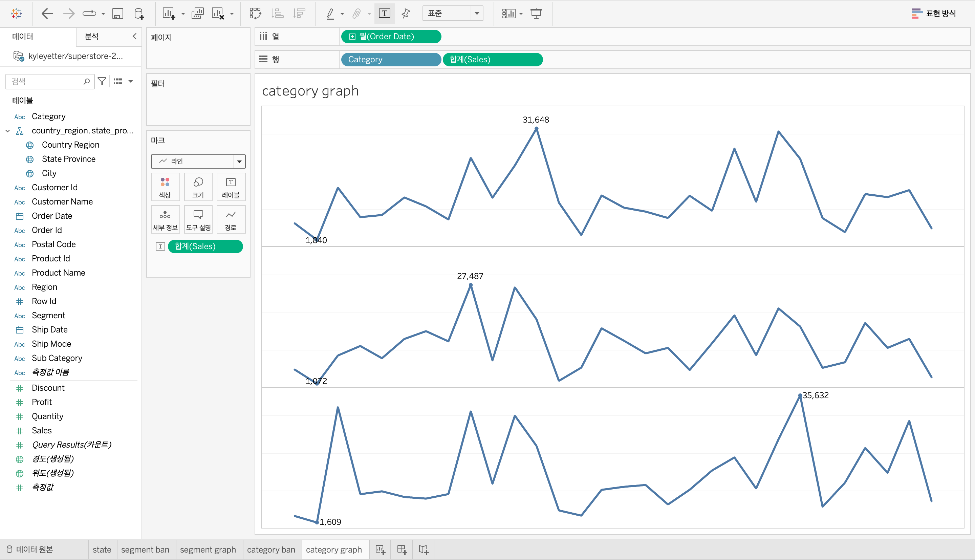Image resolution: width=975 pixels, height=560 pixels.
Task: Click the 31,648 peak data point
Action: pyautogui.click(x=536, y=129)
